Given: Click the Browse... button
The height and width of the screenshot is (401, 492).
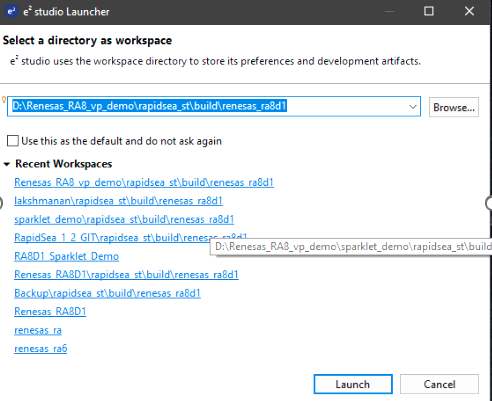Looking at the screenshot, I should click(x=454, y=107).
